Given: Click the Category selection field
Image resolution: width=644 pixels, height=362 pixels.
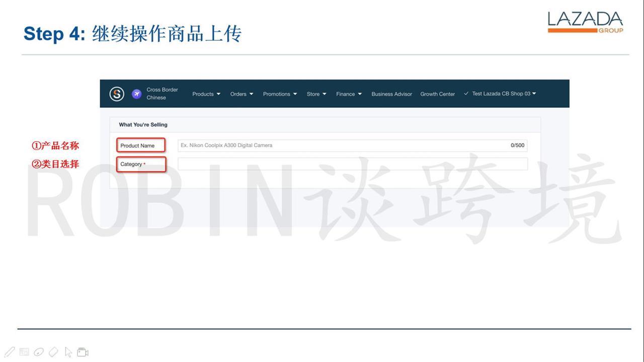Looking at the screenshot, I should point(352,164).
